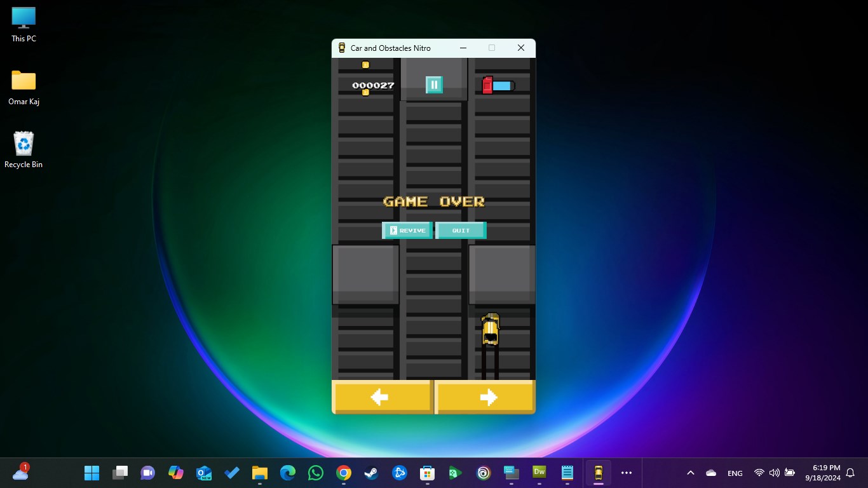Select the Omar Kaj folder icon
This screenshot has width=868, height=488.
pos(24,88)
